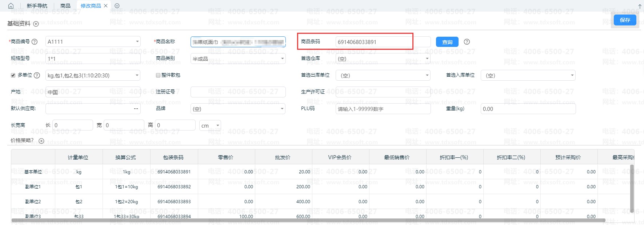
Task: Uncheck the 多单位 checkbox
Action: [13, 75]
